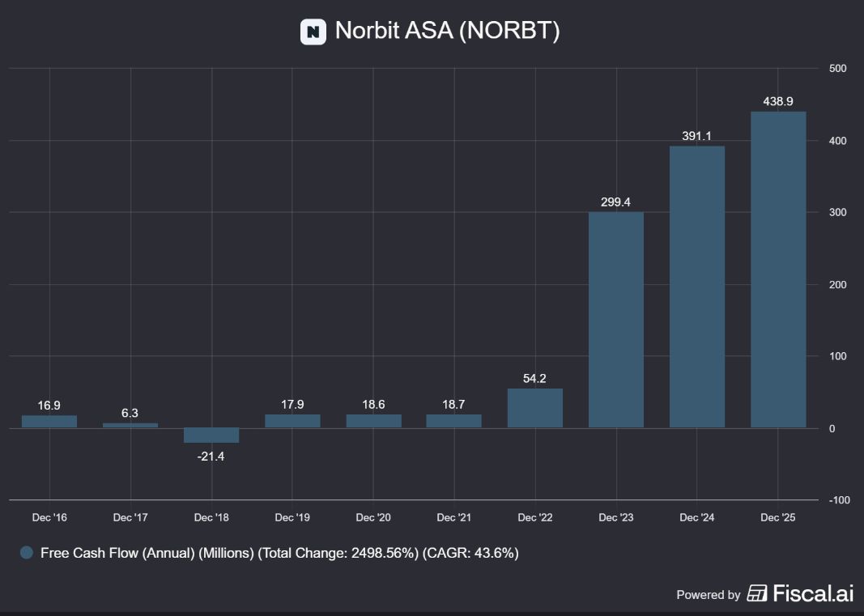Click the 100 y-axis tick label
Viewport: 864px width, 616px height.
pos(837,356)
